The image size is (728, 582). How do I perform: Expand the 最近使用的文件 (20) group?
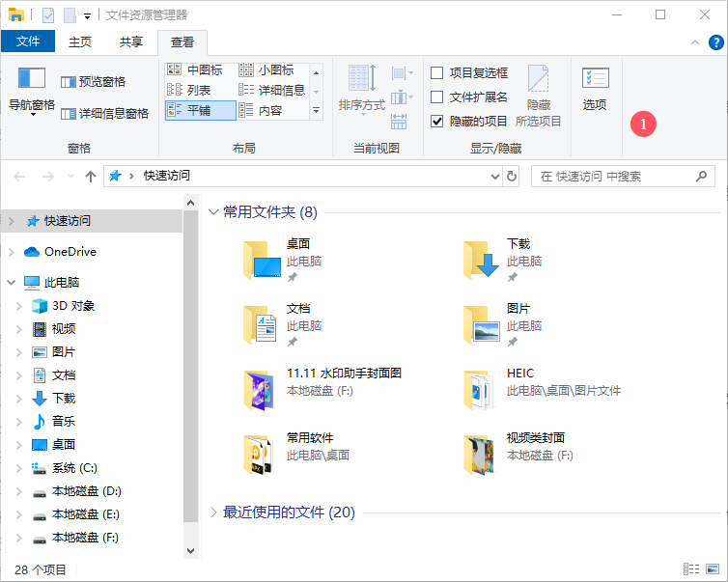(x=213, y=513)
